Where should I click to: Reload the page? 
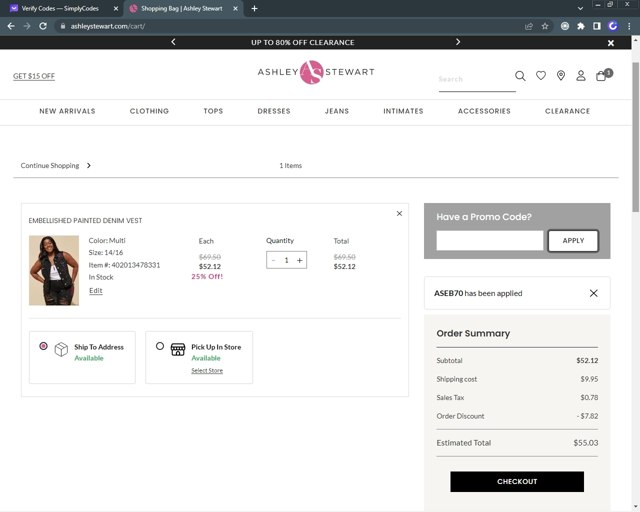point(43,26)
